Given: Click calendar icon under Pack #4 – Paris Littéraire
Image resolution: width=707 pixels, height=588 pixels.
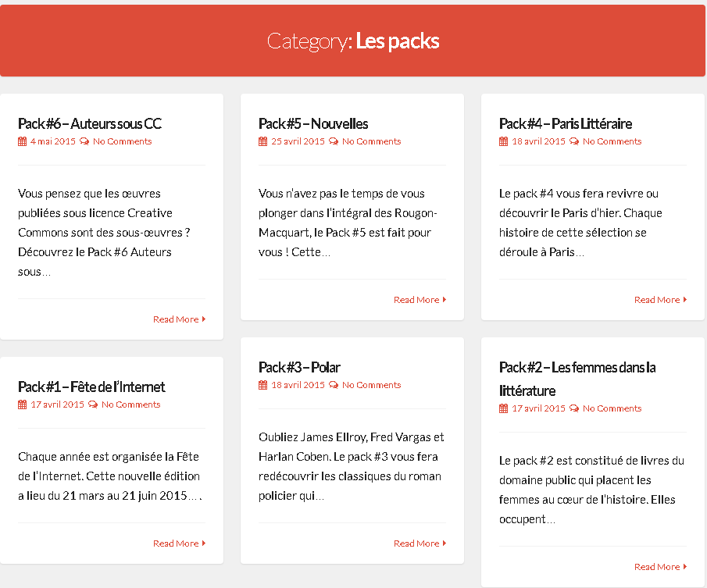Looking at the screenshot, I should pos(504,141).
